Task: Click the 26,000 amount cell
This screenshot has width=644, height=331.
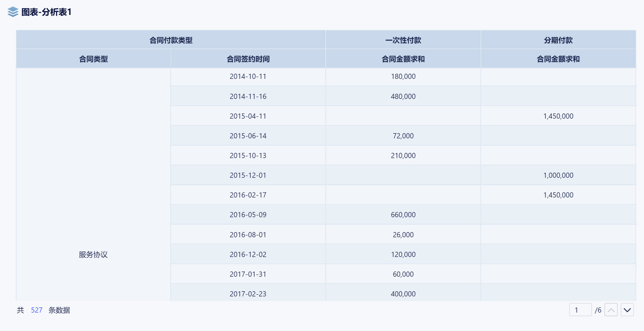Action: coord(403,235)
